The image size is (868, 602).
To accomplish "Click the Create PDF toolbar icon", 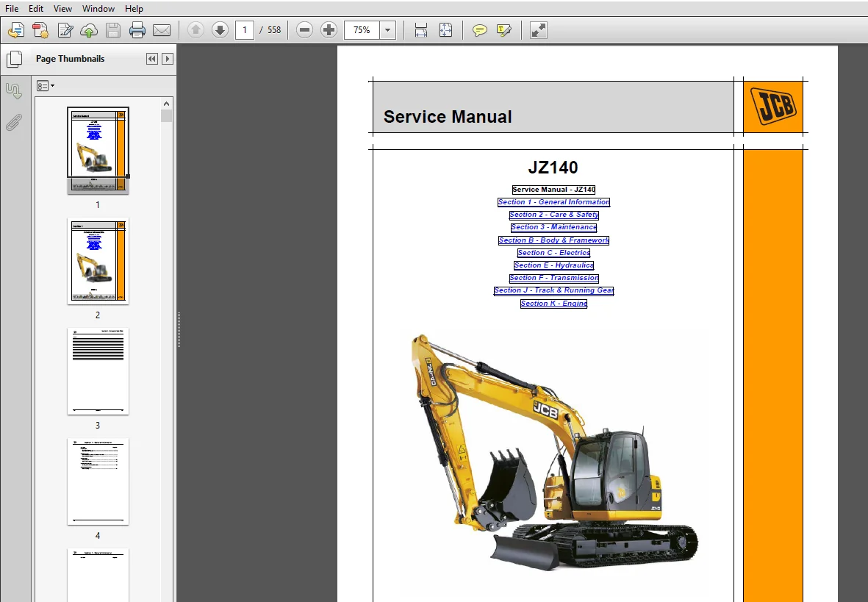I will coord(40,30).
